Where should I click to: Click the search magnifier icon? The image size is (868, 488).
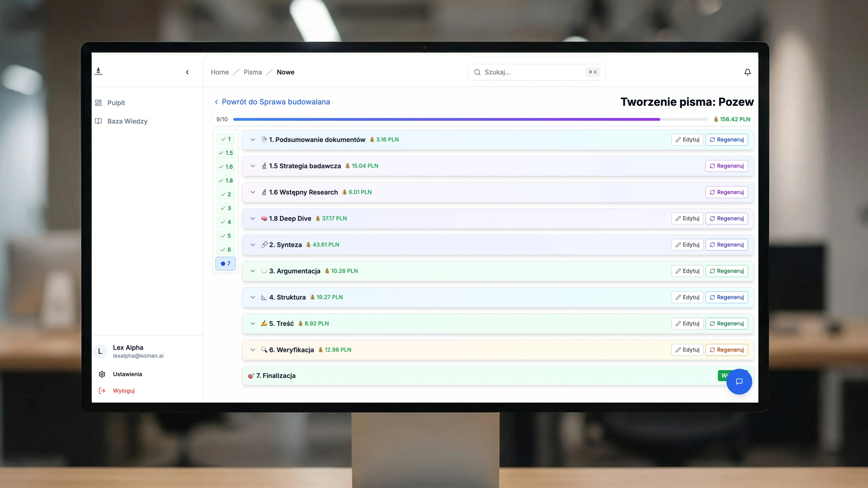coord(477,72)
